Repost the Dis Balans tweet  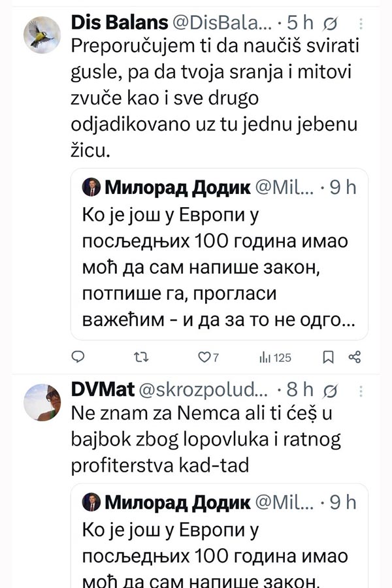[140, 357]
